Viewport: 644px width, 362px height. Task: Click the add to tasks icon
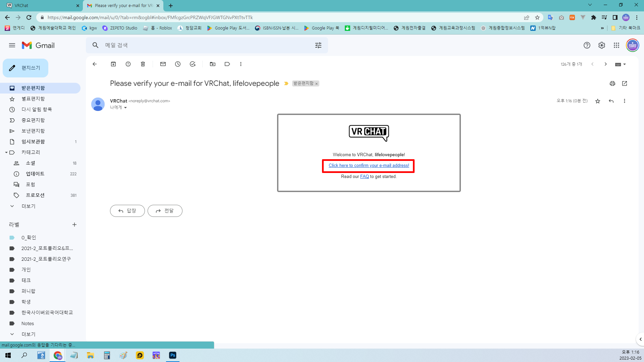[193, 64]
